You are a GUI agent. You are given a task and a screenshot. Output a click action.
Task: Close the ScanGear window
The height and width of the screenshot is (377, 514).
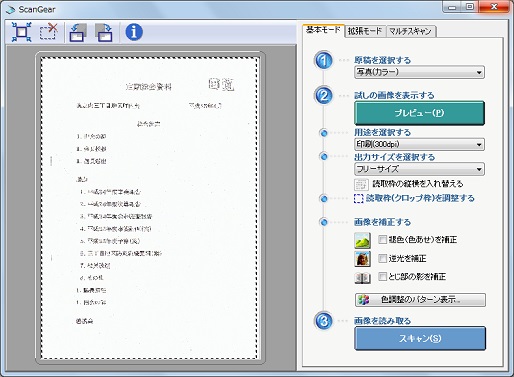click(x=494, y=7)
